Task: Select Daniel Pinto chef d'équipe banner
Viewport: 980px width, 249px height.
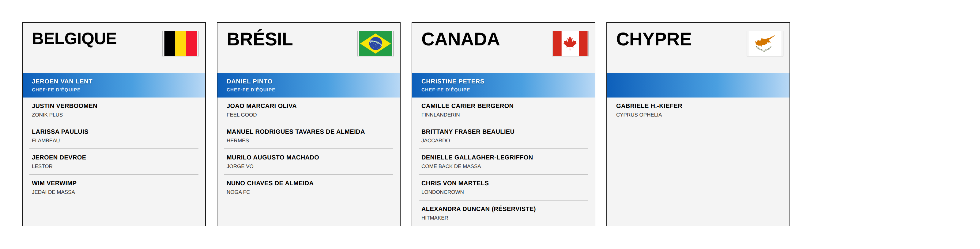Action: point(308,85)
